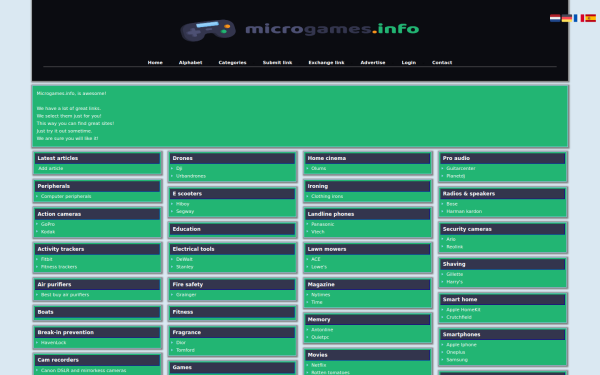Click the Lawn mowers category header
The image size is (600, 375).
coord(367,249)
